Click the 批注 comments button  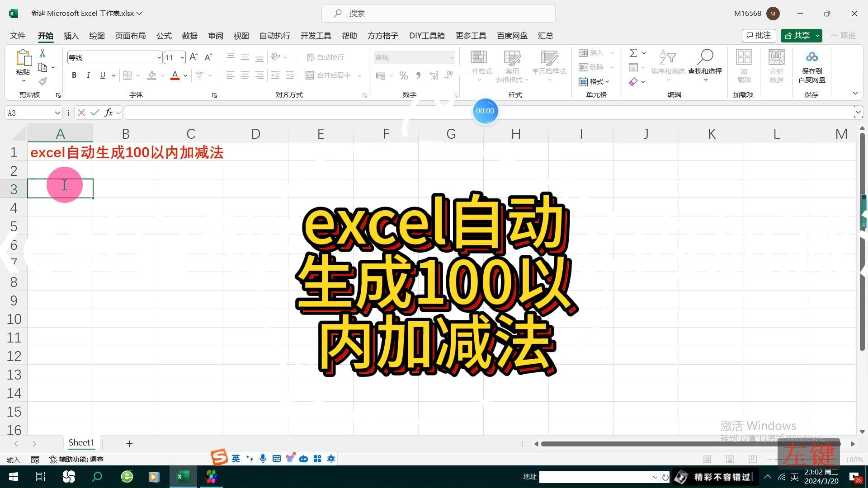pos(759,35)
